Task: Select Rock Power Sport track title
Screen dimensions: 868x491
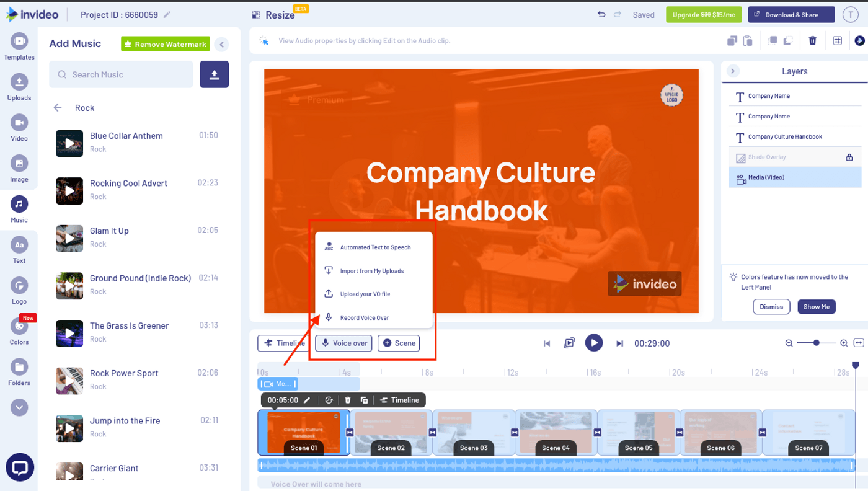Action: coord(124,373)
